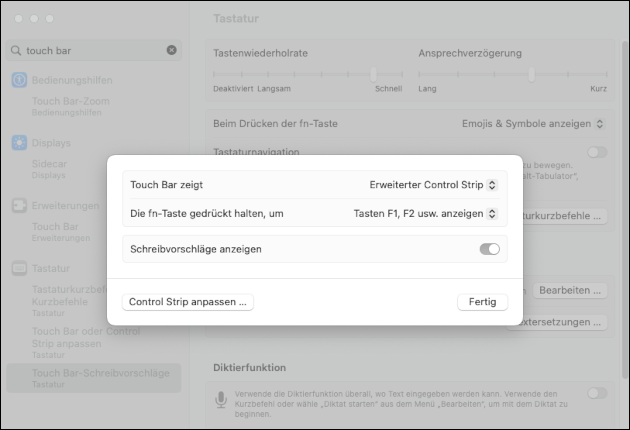Click the Tastatur keyboard icon in sidebar
The width and height of the screenshot is (630, 430).
click(19, 269)
